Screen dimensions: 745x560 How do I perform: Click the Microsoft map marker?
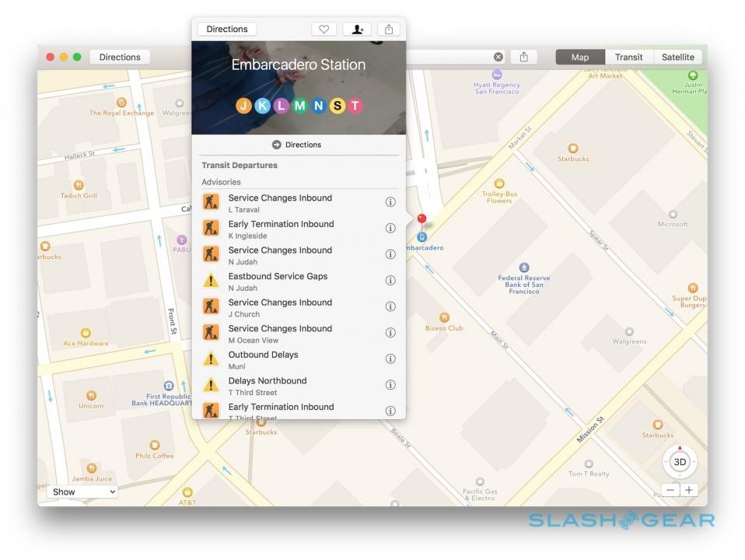click(x=673, y=215)
